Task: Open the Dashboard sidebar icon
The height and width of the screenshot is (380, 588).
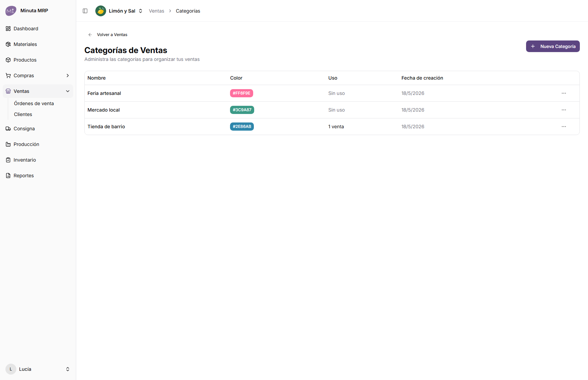Action: pos(8,29)
